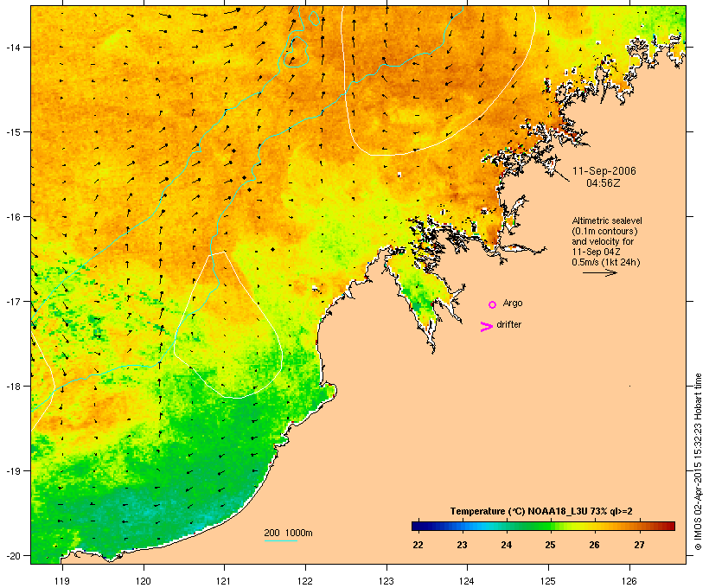
Task: Click the vertical IMOS 02-Apr-2015 Hobart time text
Action: (x=698, y=462)
